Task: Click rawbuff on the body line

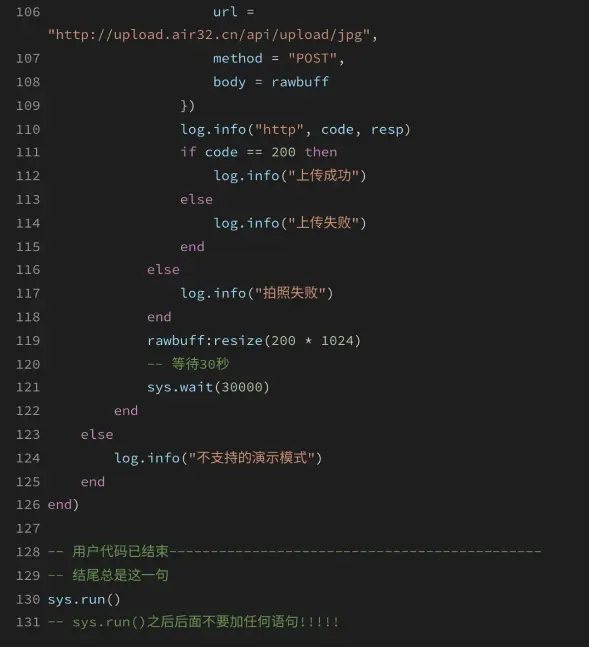Action: coord(300,82)
